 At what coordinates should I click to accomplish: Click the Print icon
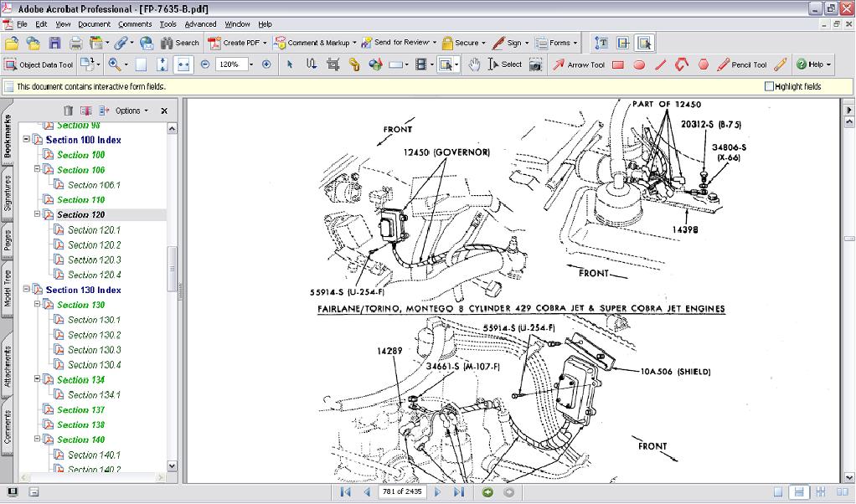click(x=76, y=43)
